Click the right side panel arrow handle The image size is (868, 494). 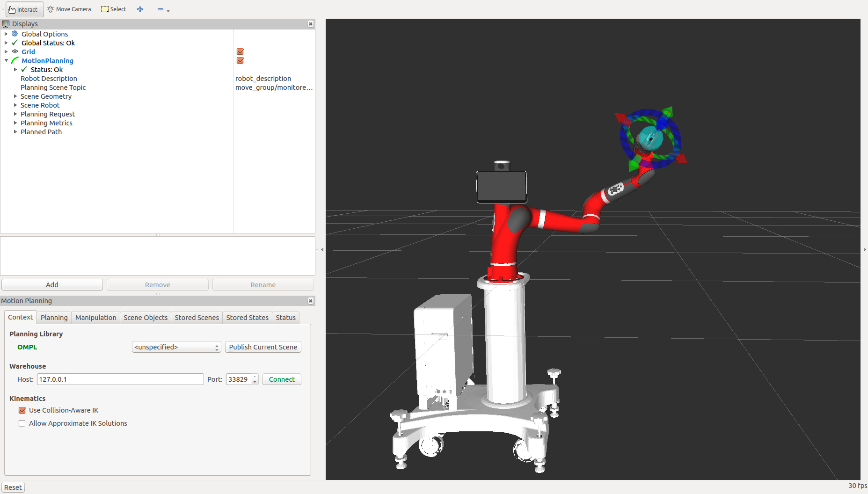(x=865, y=250)
